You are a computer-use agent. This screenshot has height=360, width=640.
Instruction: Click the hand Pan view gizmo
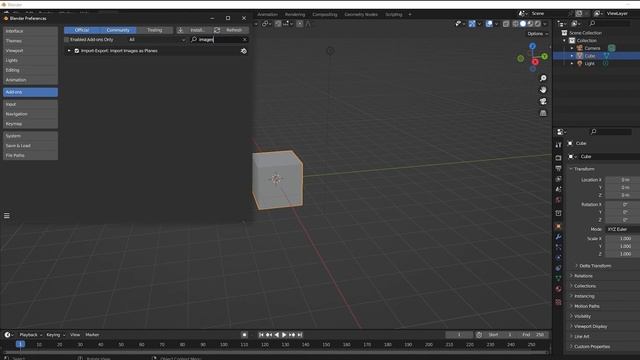[x=543, y=90]
